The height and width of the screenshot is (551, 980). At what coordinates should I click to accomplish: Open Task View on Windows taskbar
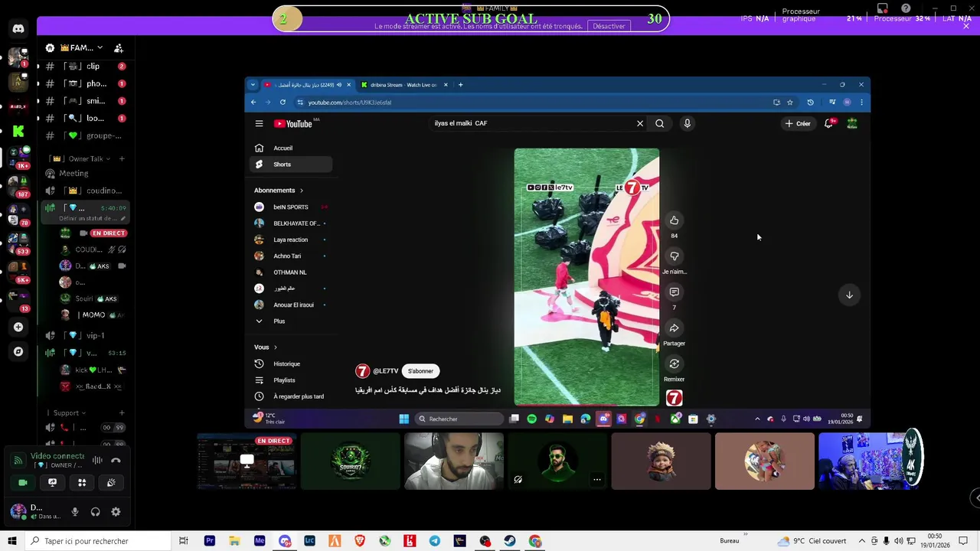click(x=183, y=541)
